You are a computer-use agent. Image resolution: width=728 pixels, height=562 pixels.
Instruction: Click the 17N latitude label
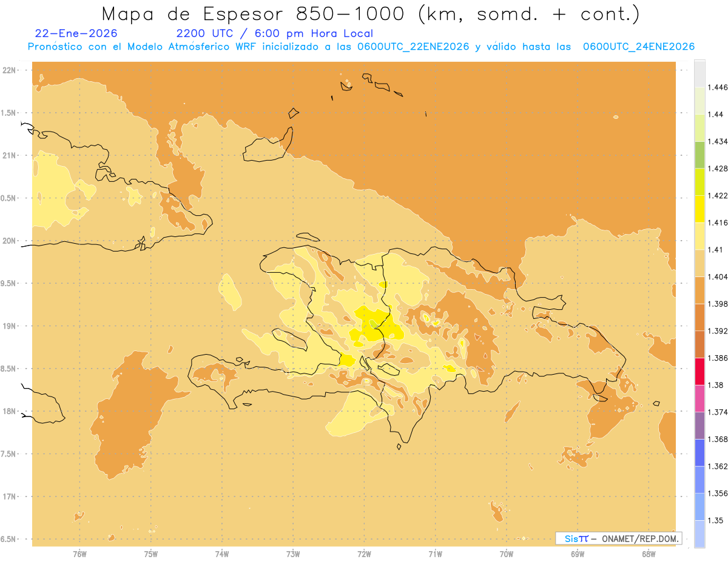(x=10, y=497)
